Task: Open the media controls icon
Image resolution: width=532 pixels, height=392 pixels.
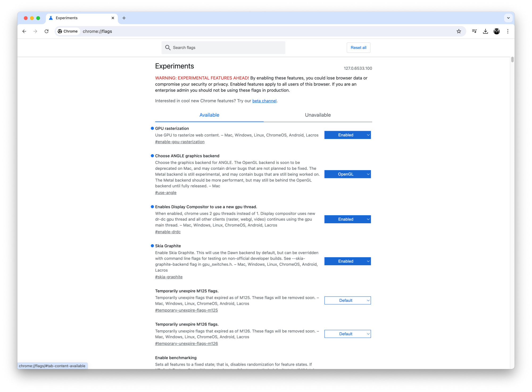Action: (474, 31)
